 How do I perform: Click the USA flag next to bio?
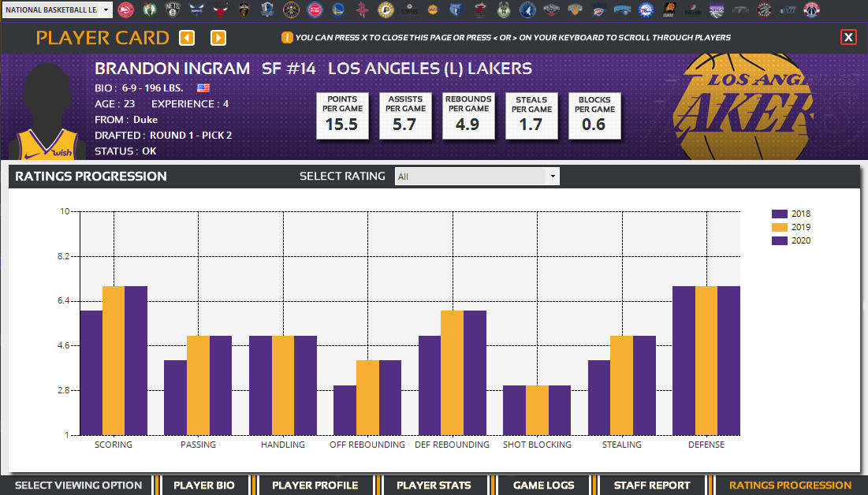tap(203, 87)
